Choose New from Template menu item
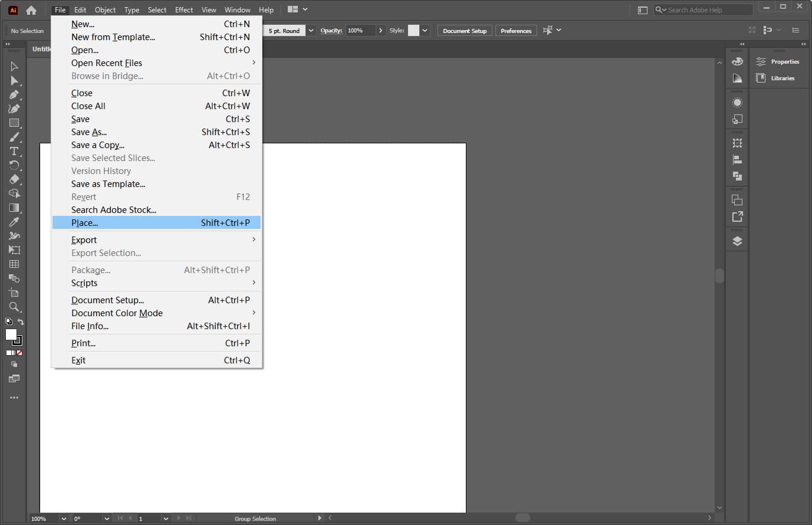Viewport: 812px width, 525px height. pos(156,37)
